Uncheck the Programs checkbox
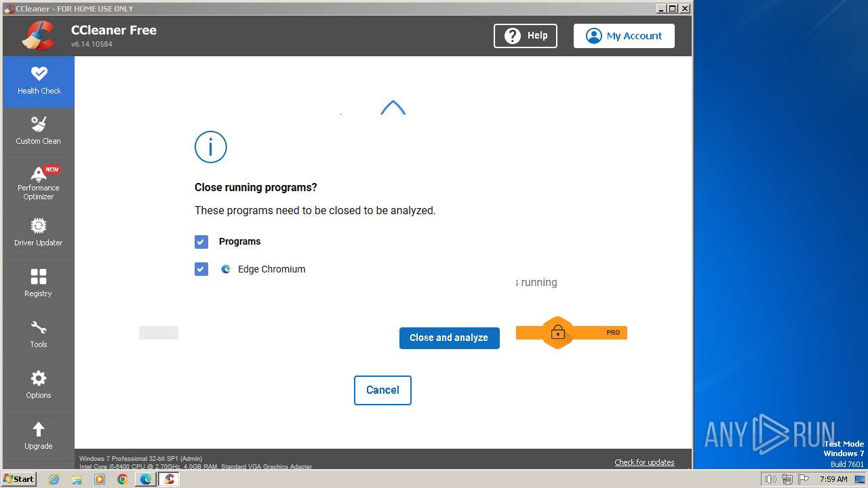 (x=201, y=242)
